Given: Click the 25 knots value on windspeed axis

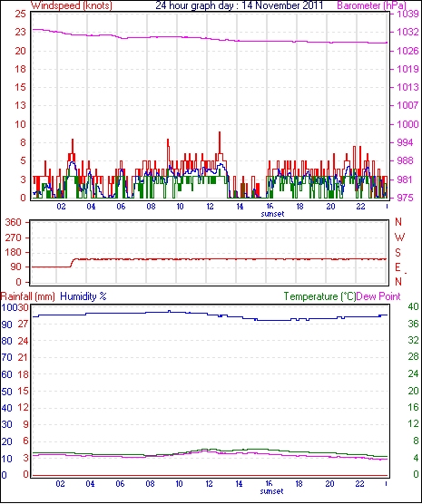Looking at the screenshot, I should click(20, 15).
